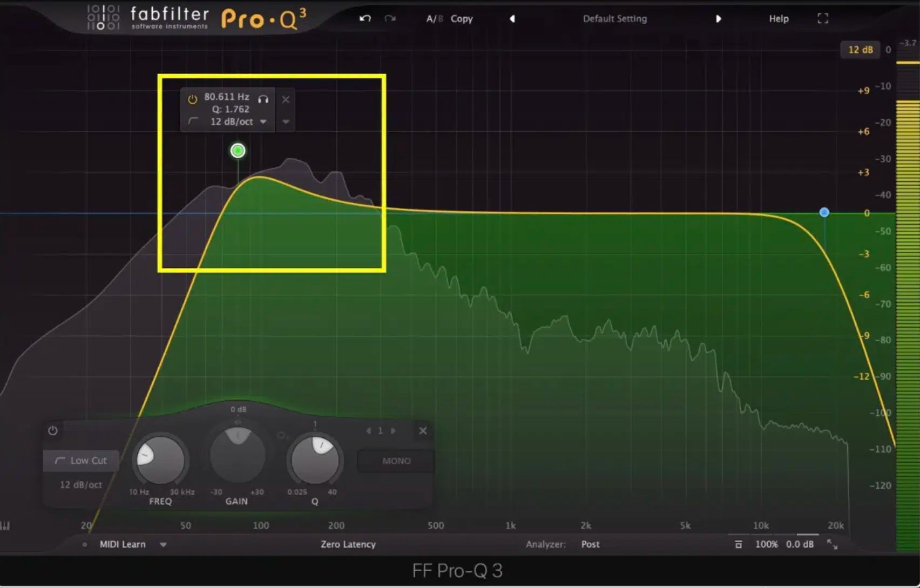Click the undo arrow icon

coord(365,18)
